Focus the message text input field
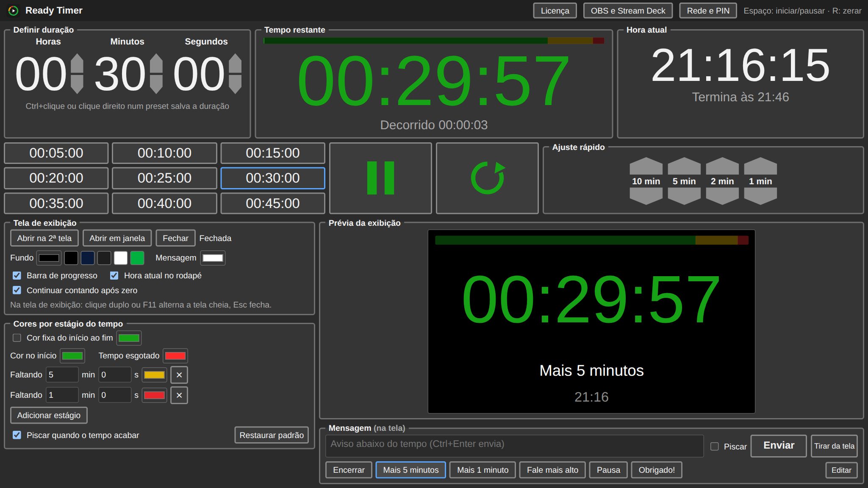Image resolution: width=868 pixels, height=488 pixels. pos(514,446)
